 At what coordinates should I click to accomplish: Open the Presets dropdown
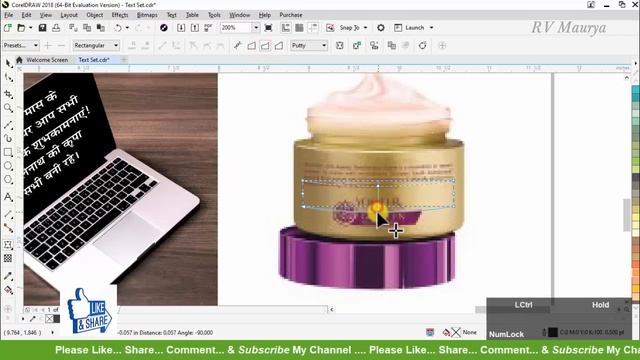pos(21,45)
